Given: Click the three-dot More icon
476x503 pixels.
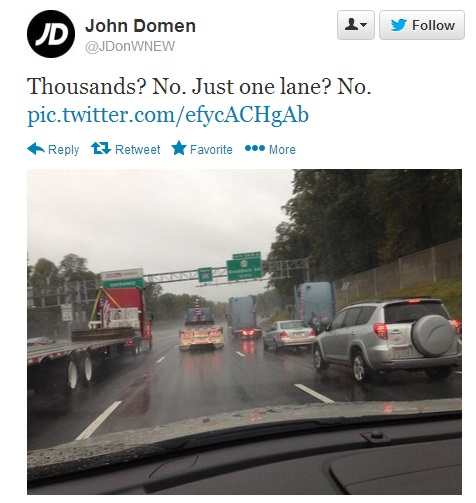Looking at the screenshot, I should coord(255,148).
